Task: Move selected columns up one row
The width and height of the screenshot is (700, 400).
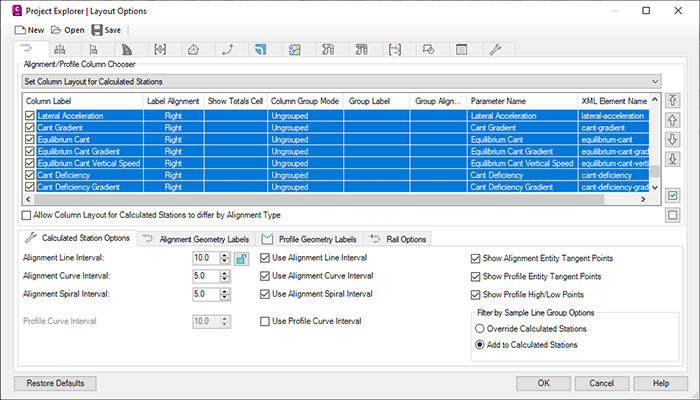Action: click(x=672, y=121)
